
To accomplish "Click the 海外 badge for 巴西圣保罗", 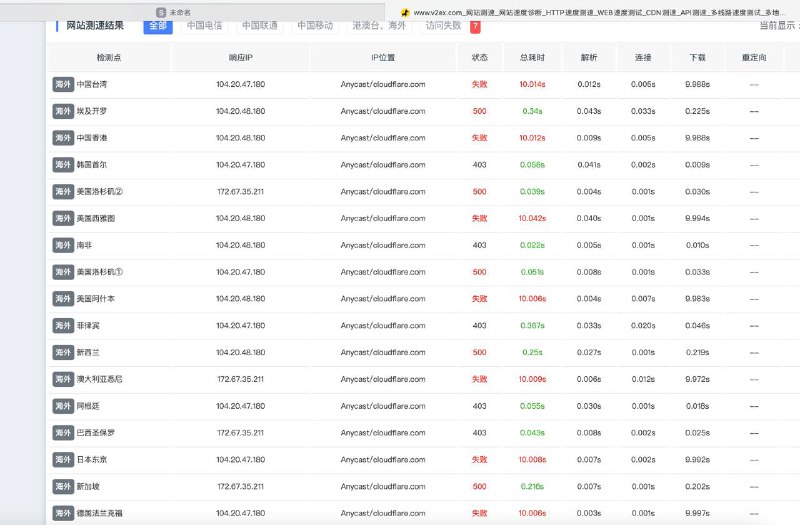I will pos(63,433).
